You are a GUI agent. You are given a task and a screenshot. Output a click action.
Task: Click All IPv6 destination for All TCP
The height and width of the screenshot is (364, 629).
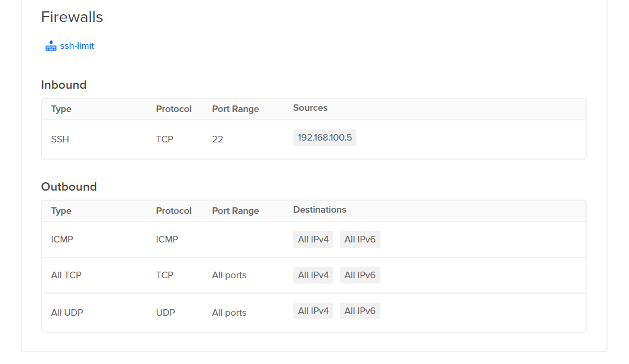(360, 275)
